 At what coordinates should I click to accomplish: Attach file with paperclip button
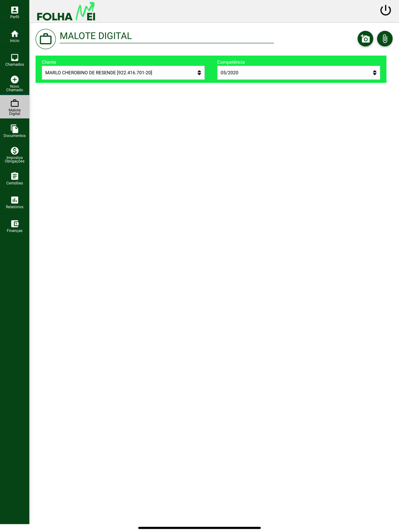pyautogui.click(x=385, y=39)
